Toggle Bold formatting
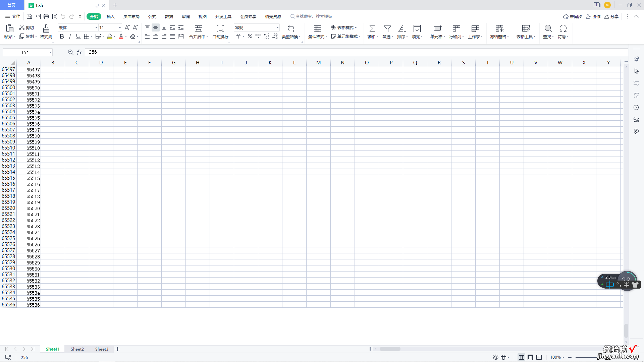The image size is (644, 362). [x=62, y=36]
